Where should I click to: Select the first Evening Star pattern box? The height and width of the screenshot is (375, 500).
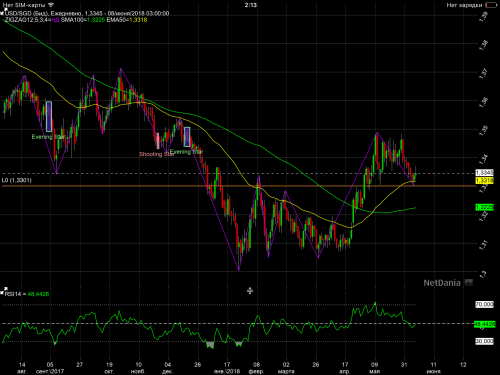[49, 117]
